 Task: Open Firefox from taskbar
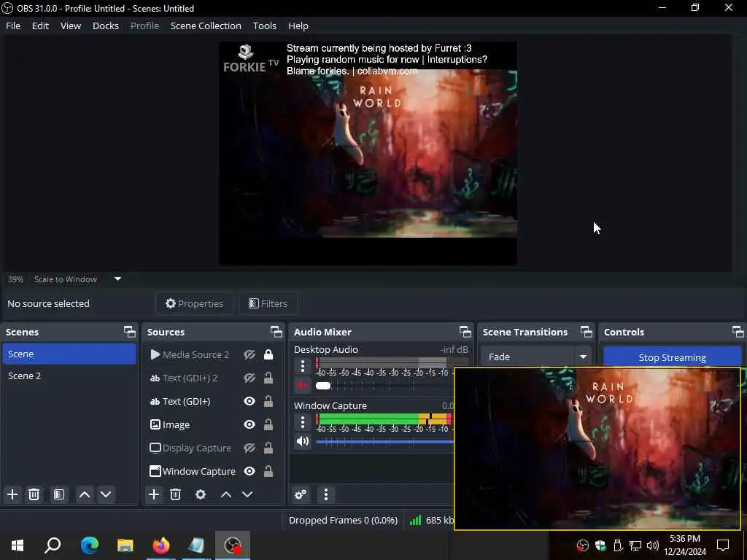point(161,545)
